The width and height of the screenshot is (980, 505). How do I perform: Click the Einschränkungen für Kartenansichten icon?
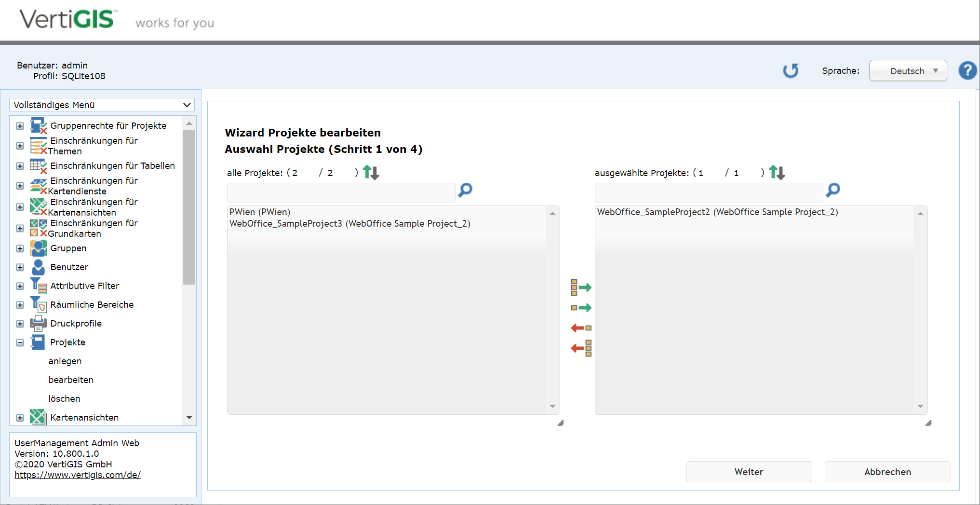[x=38, y=207]
